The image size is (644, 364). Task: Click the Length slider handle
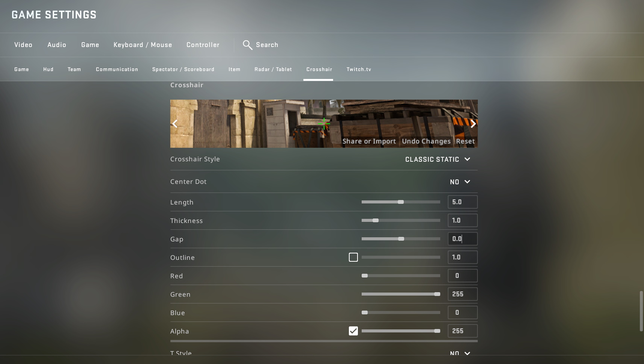401,202
